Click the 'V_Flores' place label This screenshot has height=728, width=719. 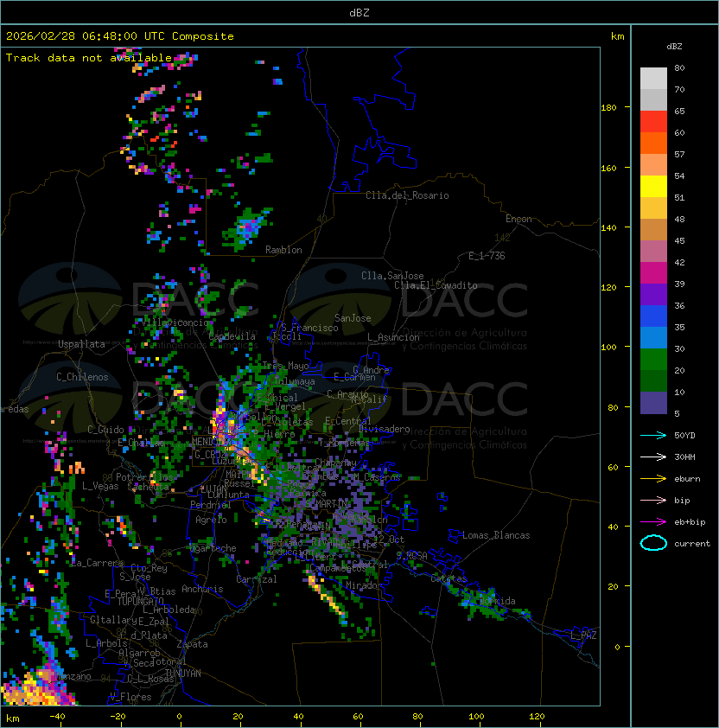[130, 697]
